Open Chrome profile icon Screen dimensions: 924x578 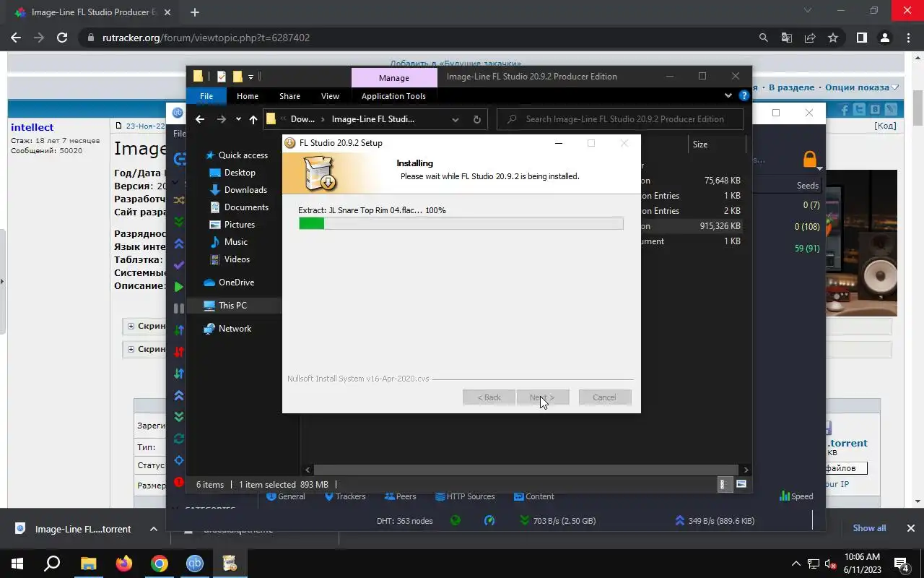[884, 38]
